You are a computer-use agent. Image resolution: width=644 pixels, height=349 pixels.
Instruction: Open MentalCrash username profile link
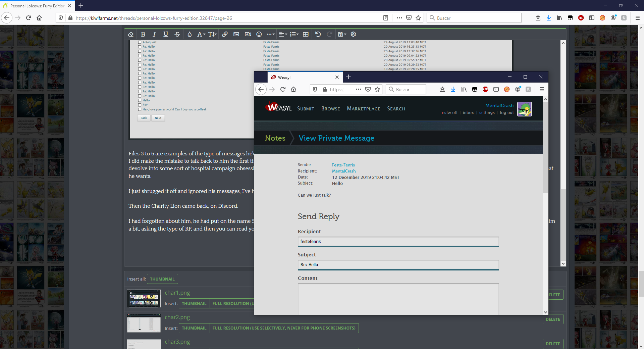[x=499, y=105]
